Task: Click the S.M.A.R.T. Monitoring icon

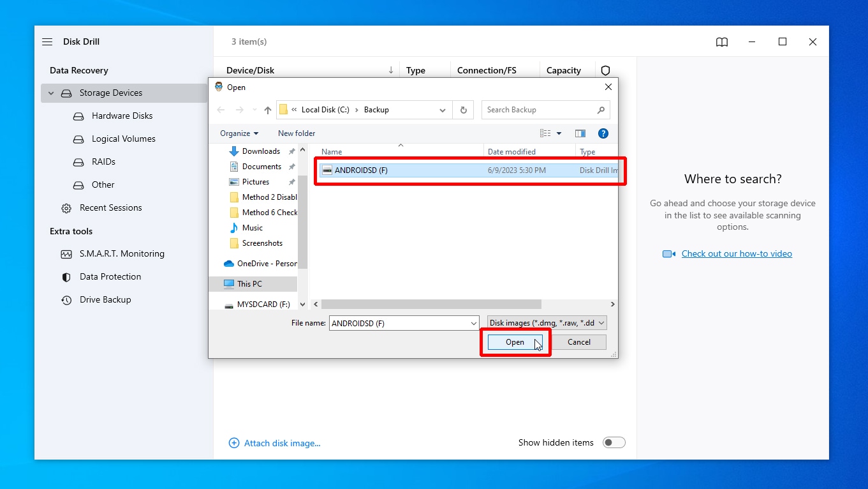Action: tap(66, 254)
